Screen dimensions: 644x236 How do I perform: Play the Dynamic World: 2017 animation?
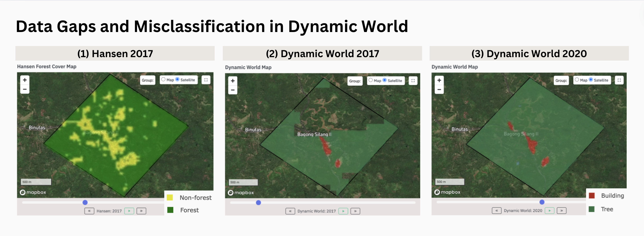tap(343, 211)
